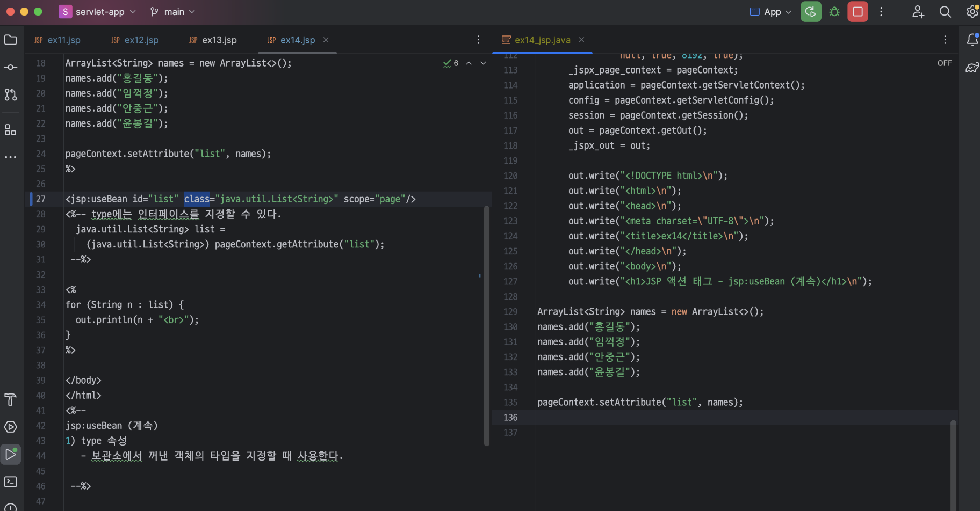Screen dimensions: 980x511
Task: Open Search Everywhere magnifier
Action: (945, 12)
